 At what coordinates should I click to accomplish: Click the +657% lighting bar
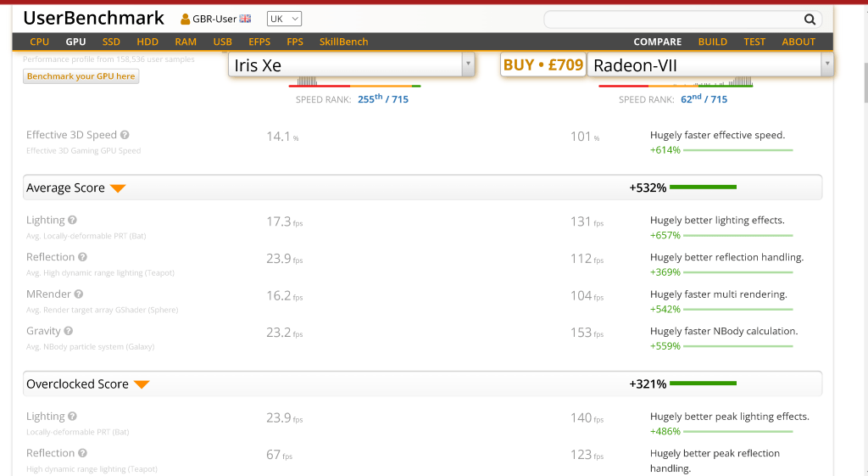coord(738,236)
